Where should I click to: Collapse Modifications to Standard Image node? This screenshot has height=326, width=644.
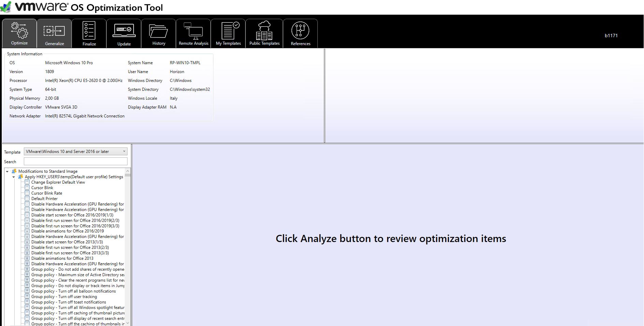coord(7,171)
